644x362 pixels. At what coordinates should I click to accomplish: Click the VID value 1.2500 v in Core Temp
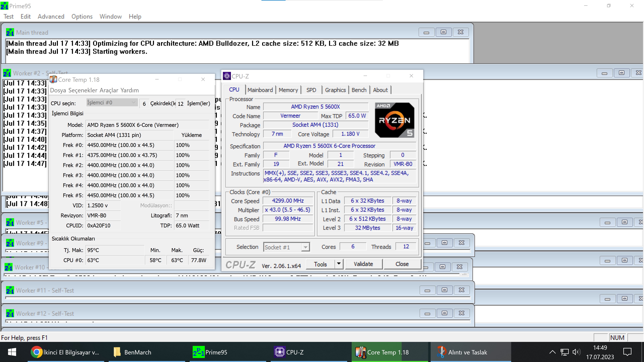click(103, 205)
